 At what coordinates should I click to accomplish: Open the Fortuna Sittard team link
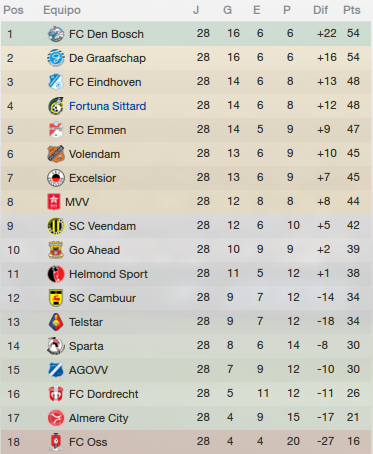coord(108,106)
